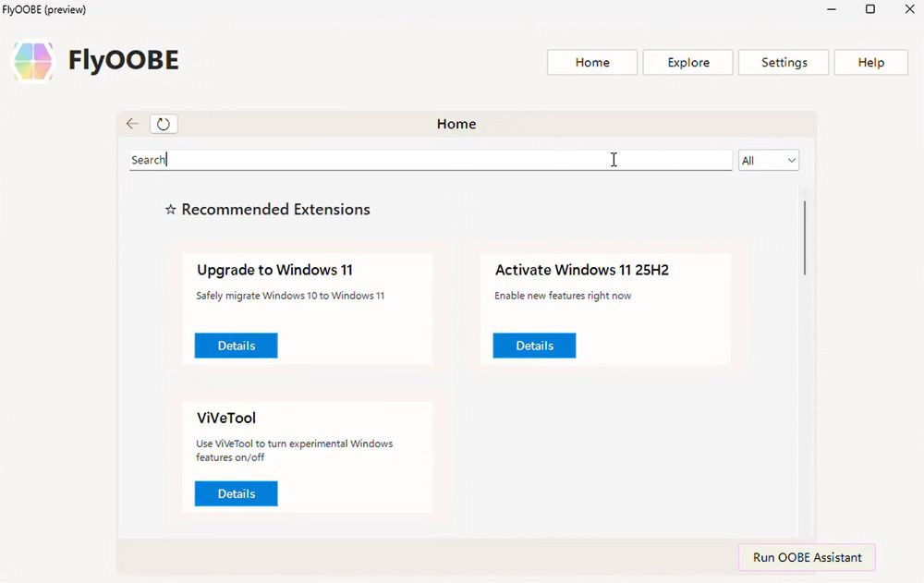This screenshot has height=583, width=924.
Task: View Details for Upgrade to Windows 11
Action: tap(236, 346)
